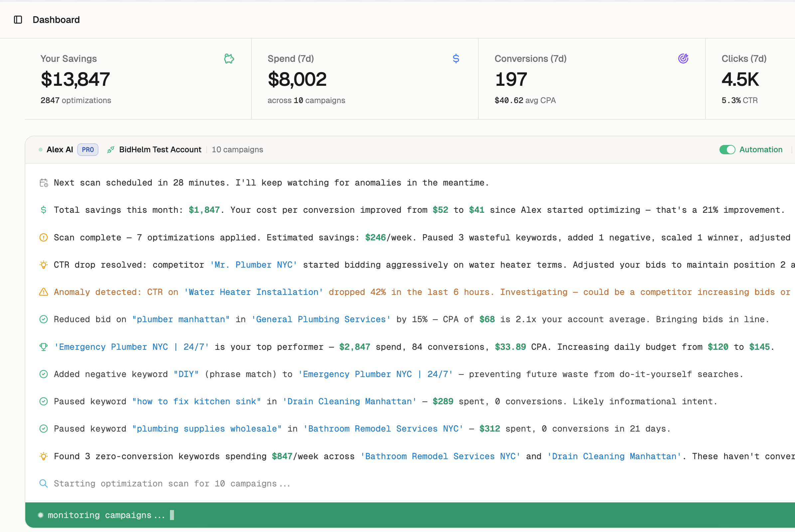This screenshot has height=532, width=795.
Task: Click the orange warning triangle on the anomaly row
Action: [44, 292]
